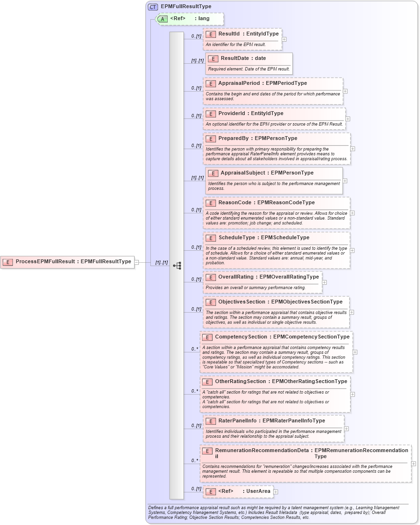Click the sequence compositor icon in the diagram
Image resolution: width=420 pixels, height=525 pixels.
178,265
